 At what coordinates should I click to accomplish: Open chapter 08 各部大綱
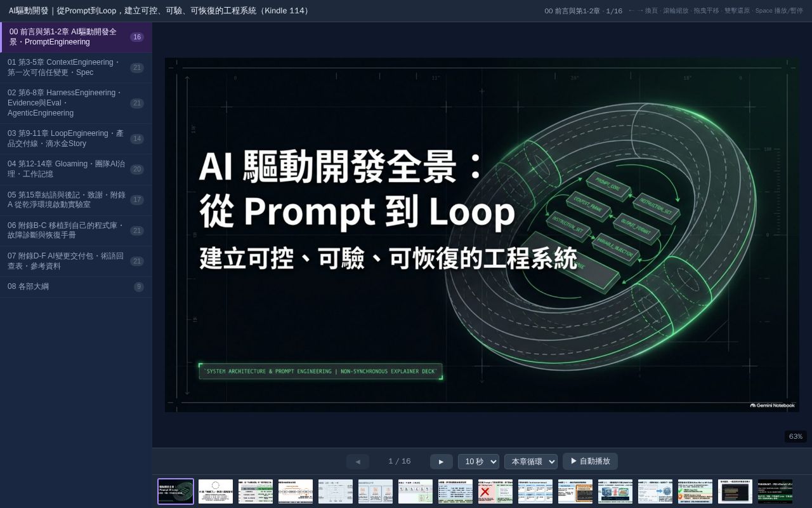[76, 286]
